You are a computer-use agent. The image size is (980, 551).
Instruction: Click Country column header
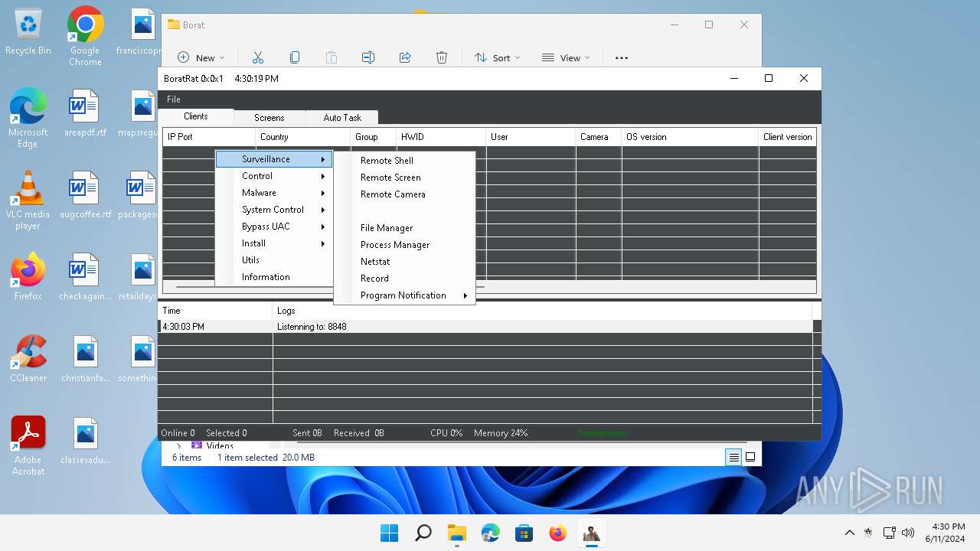tap(303, 137)
